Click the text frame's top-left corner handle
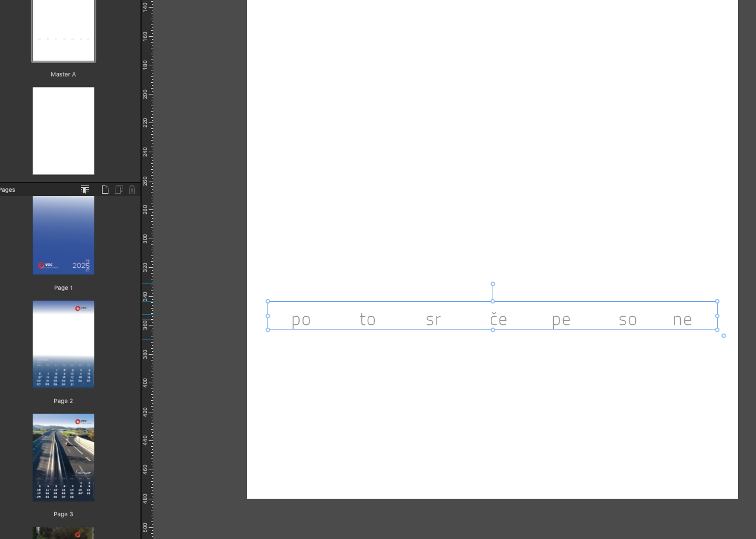756x539 pixels. tap(268, 302)
